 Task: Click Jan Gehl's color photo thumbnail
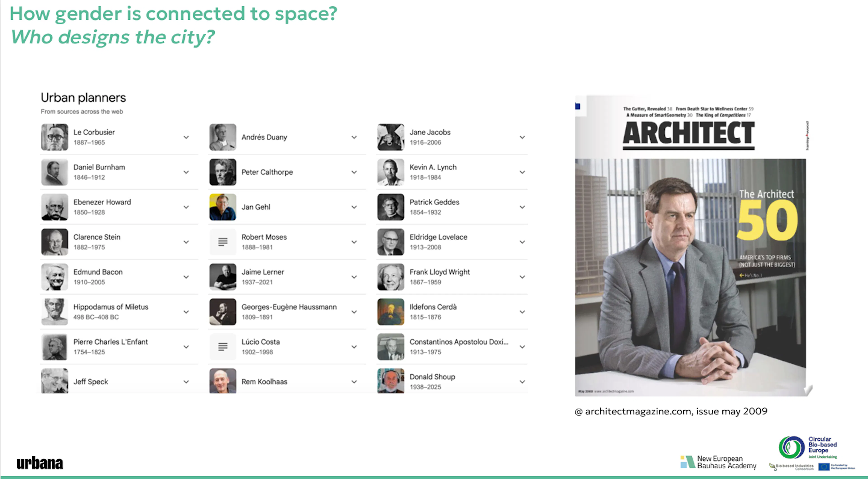click(223, 207)
